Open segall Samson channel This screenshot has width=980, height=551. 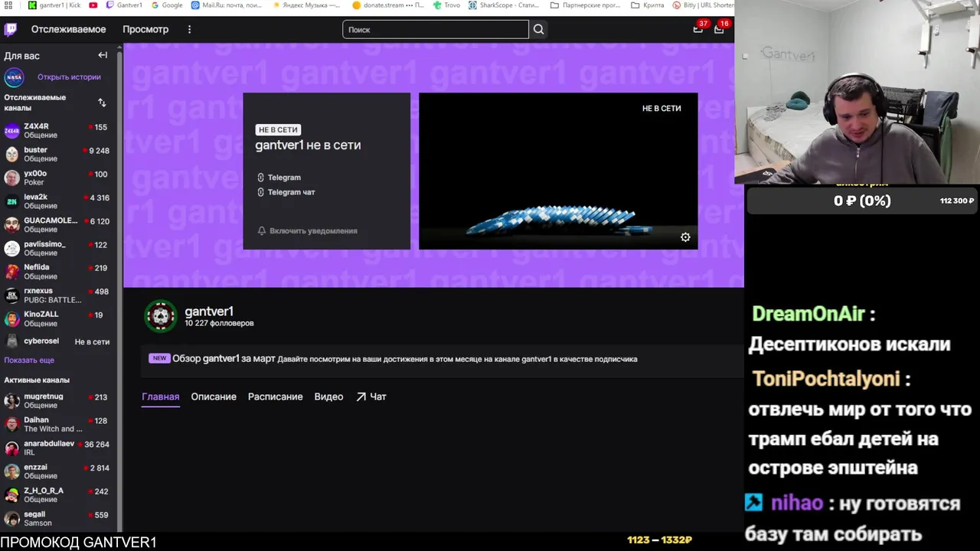57,519
